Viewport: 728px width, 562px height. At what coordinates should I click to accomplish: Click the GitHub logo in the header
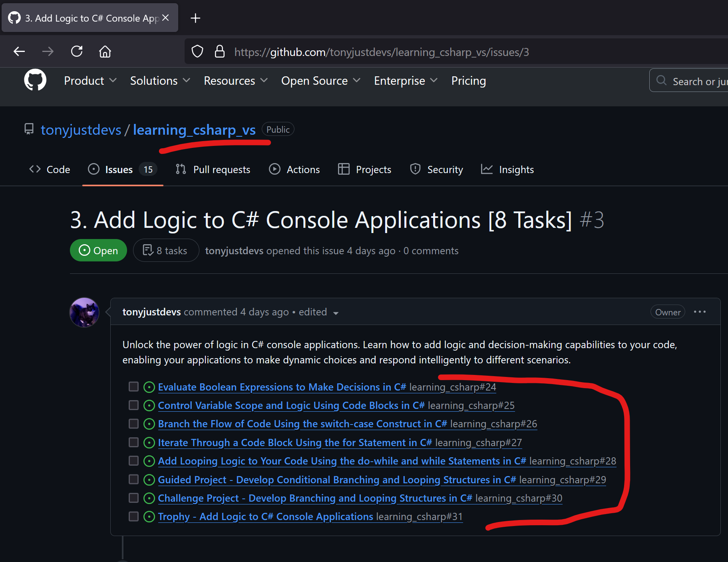[35, 80]
